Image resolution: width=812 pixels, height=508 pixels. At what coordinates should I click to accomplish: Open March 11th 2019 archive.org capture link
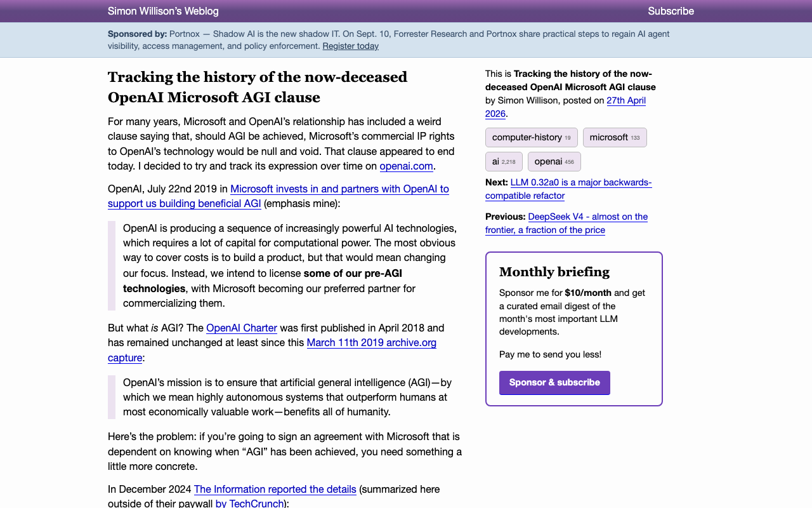click(x=272, y=350)
